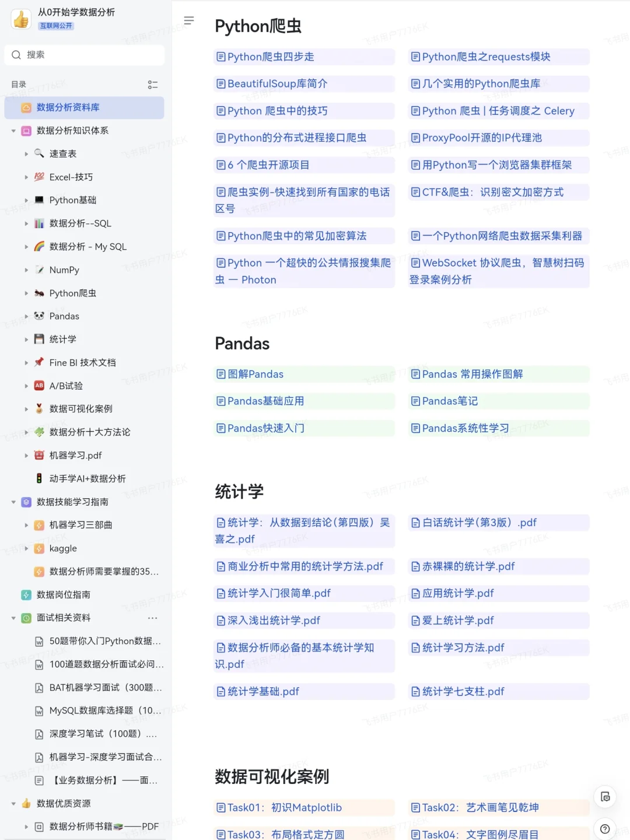This screenshot has width=630, height=840.
Task: Expand the Excel-技巧 tree item
Action: tap(26, 177)
